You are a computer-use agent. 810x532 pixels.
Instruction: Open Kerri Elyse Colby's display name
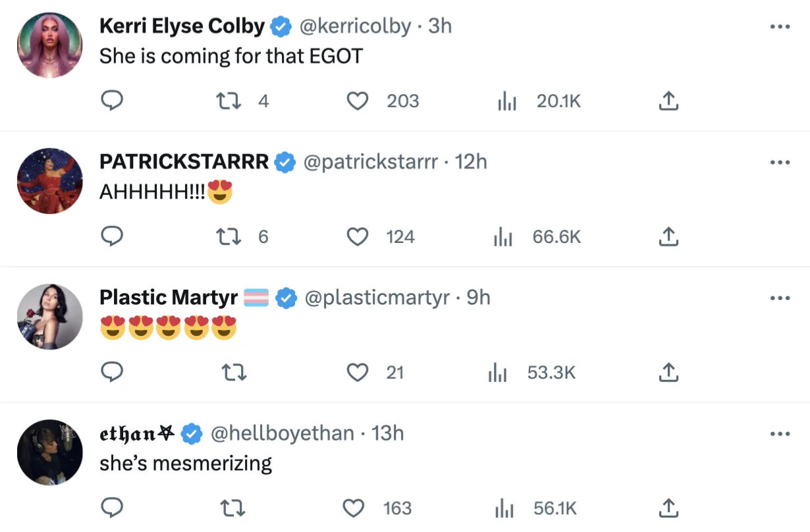pos(182,26)
